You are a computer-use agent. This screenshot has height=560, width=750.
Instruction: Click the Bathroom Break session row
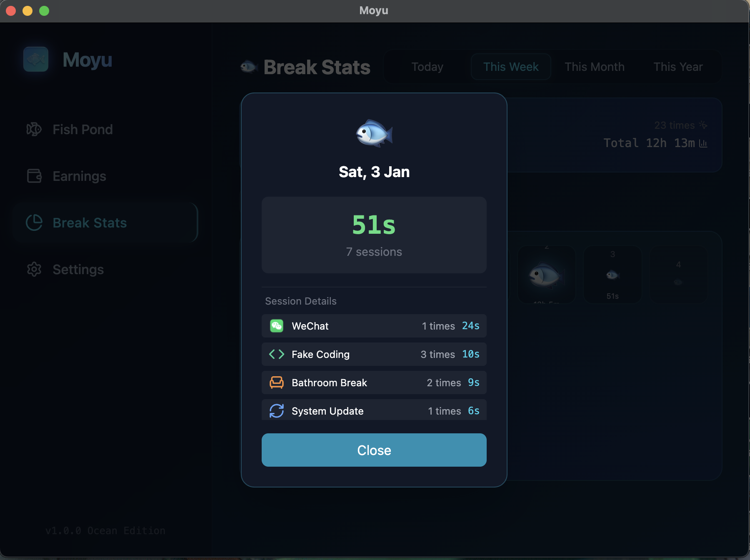(374, 382)
